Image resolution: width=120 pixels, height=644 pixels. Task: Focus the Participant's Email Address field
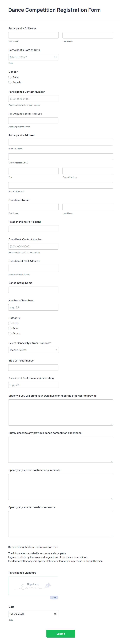click(33, 120)
